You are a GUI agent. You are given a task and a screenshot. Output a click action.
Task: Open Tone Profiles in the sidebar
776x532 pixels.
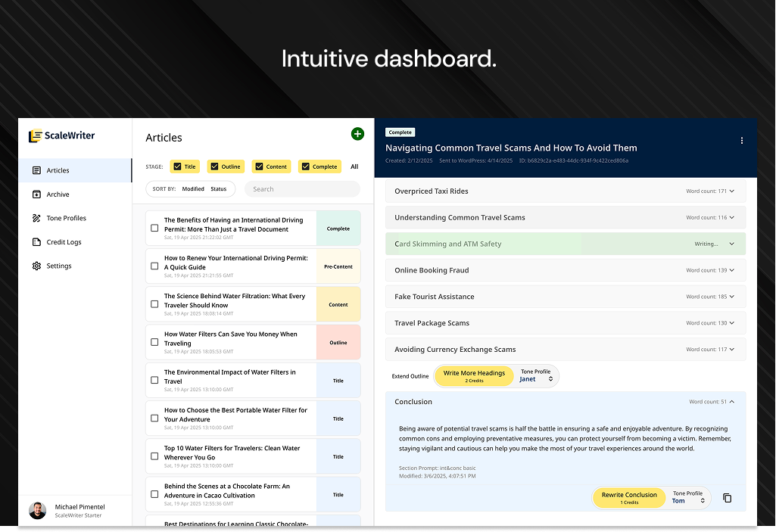[66, 218]
